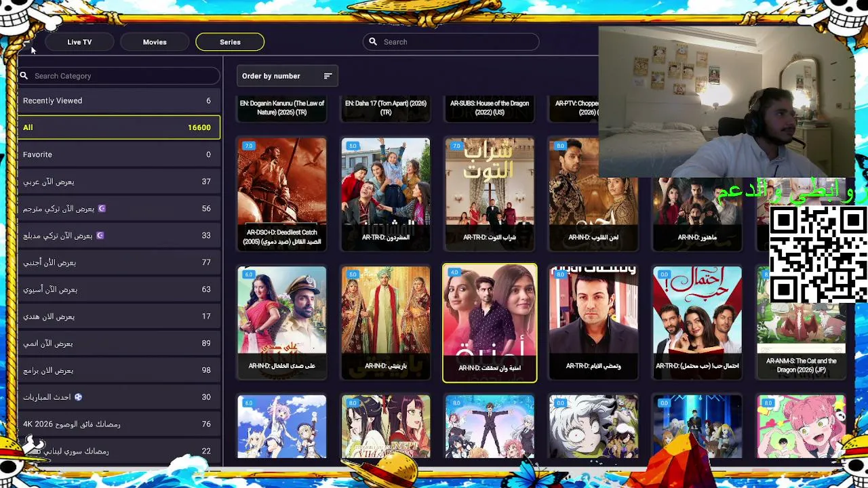Open the Recently Viewed category
The height and width of the screenshot is (488, 868).
pos(119,101)
